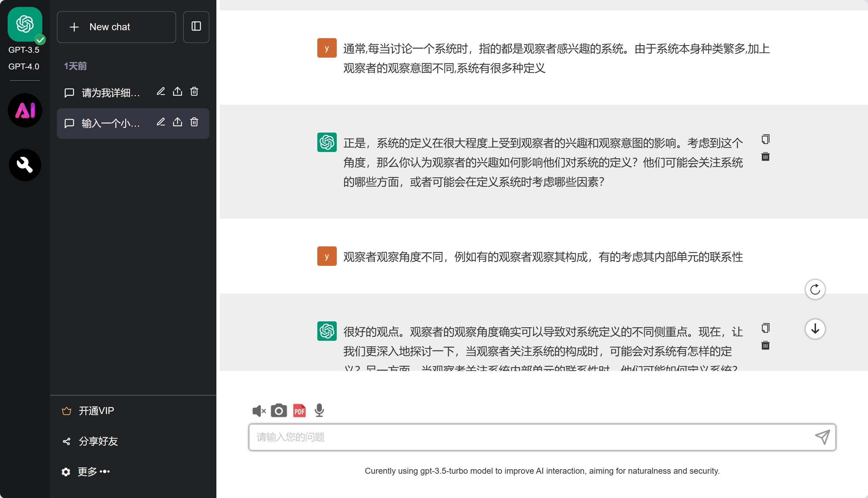The image size is (868, 498).
Task: Open the wrench tools icon in sidebar
Action: click(x=25, y=165)
